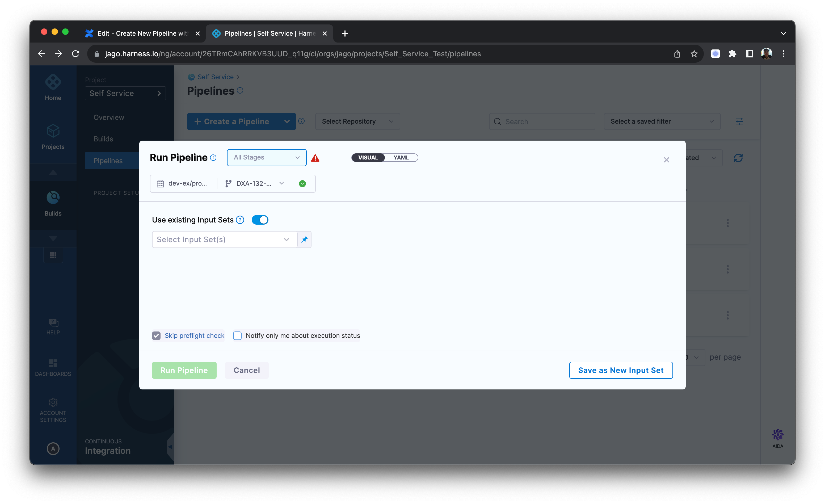
Task: Open the all modules grid icon
Action: tap(53, 255)
